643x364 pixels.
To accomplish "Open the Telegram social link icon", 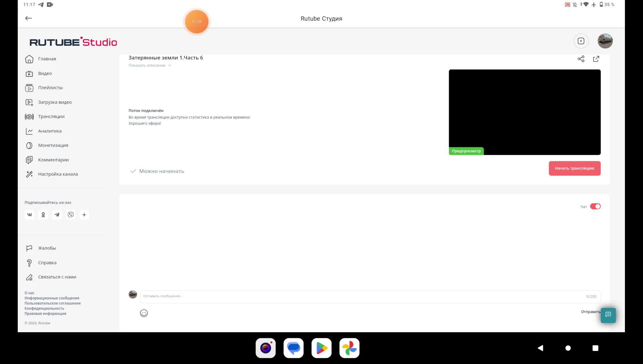I will tap(57, 215).
